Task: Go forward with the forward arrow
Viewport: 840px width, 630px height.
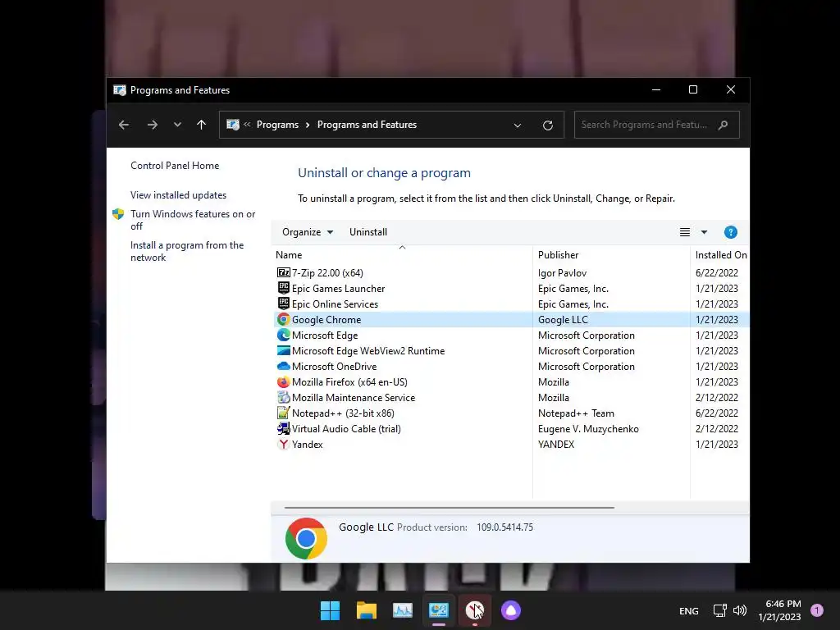Action: click(153, 125)
